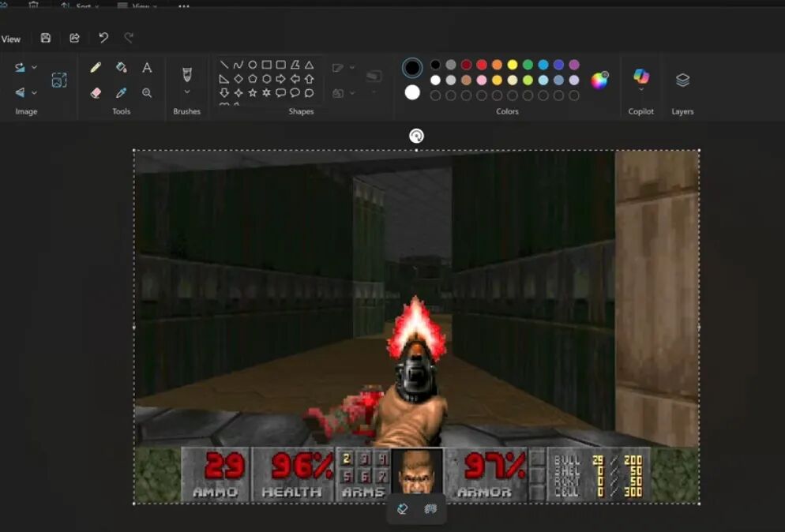Open the Edit colors wheel
Screen dimensions: 785x532
pos(599,80)
